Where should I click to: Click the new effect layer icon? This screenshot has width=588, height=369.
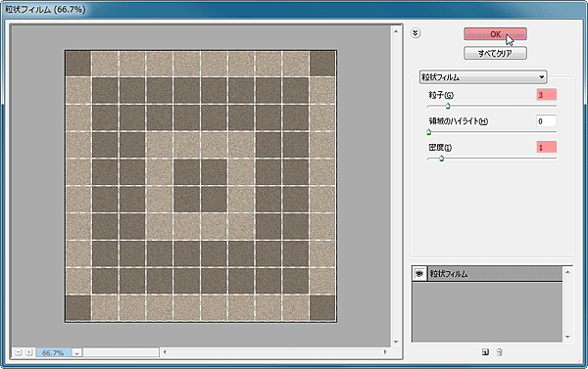(485, 352)
